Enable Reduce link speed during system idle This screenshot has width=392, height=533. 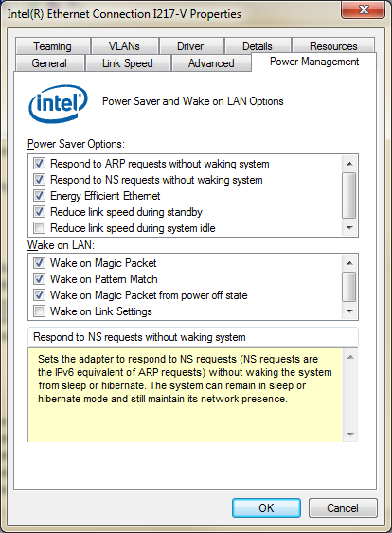pos(39,228)
